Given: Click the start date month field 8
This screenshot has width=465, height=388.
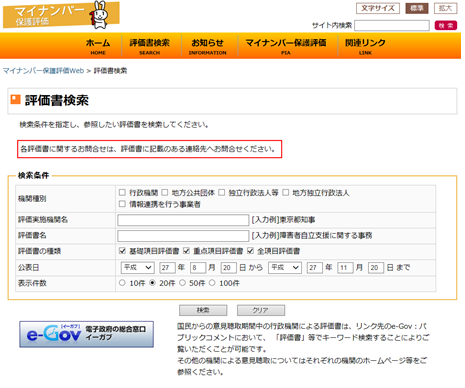Looking at the screenshot, I should pos(198,267).
